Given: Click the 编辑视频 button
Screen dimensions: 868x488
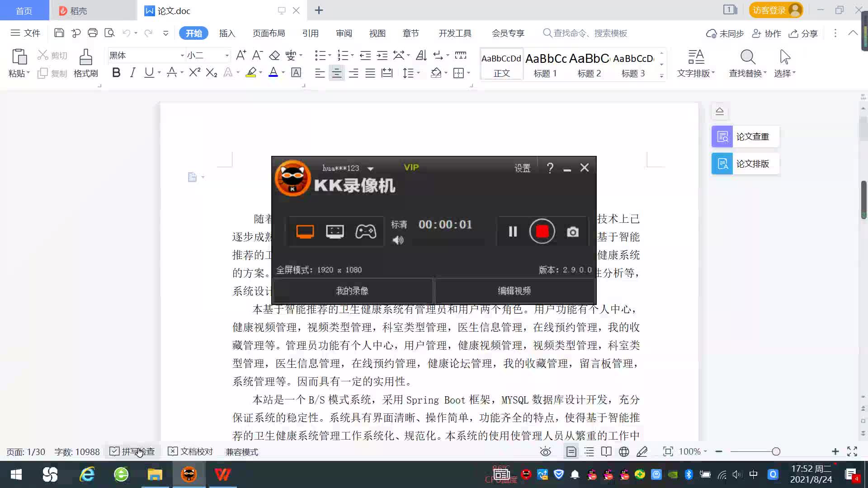Looking at the screenshot, I should pyautogui.click(x=514, y=291).
